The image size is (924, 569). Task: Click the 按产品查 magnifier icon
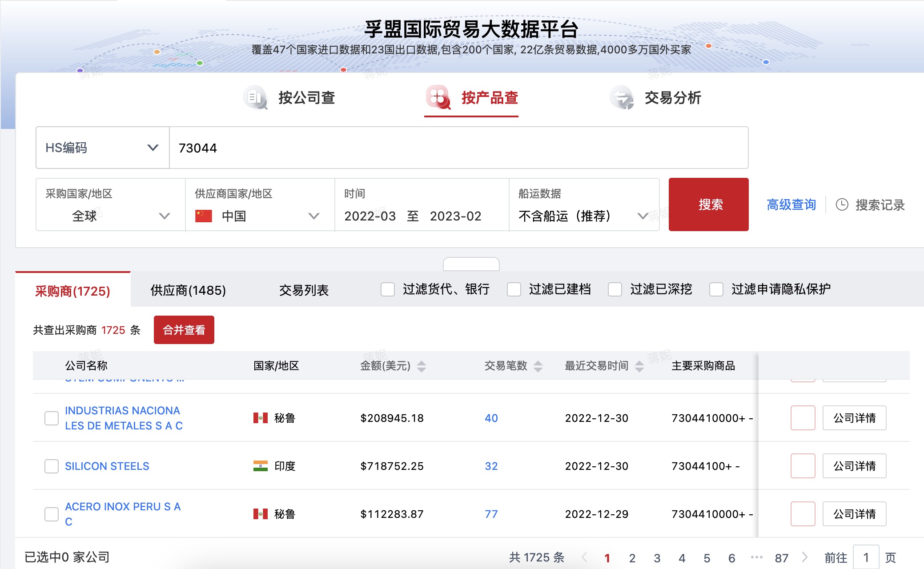(x=438, y=98)
